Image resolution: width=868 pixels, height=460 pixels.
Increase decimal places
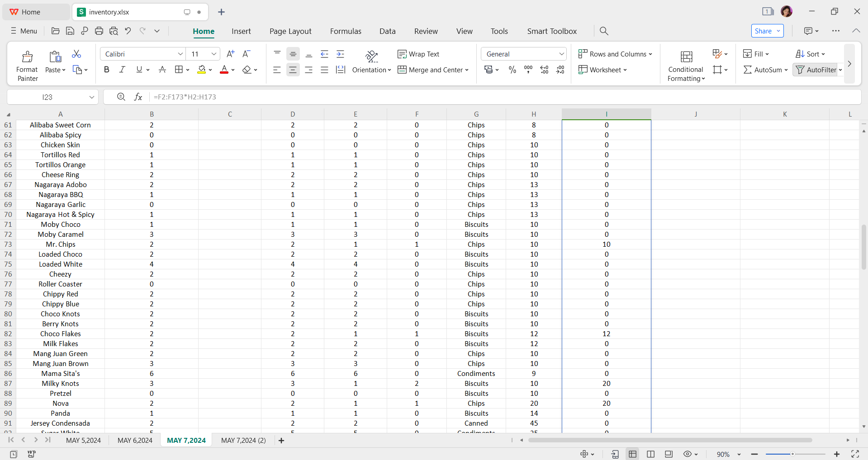coord(545,70)
